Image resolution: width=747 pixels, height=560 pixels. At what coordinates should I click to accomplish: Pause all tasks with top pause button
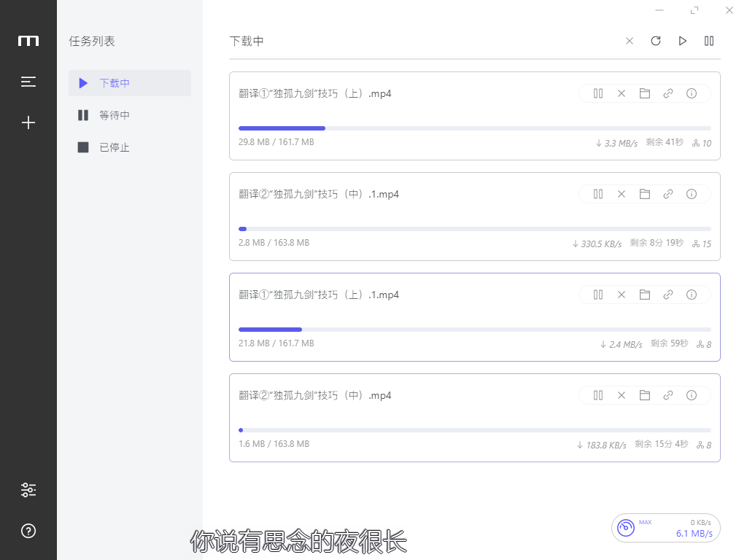[x=709, y=41]
